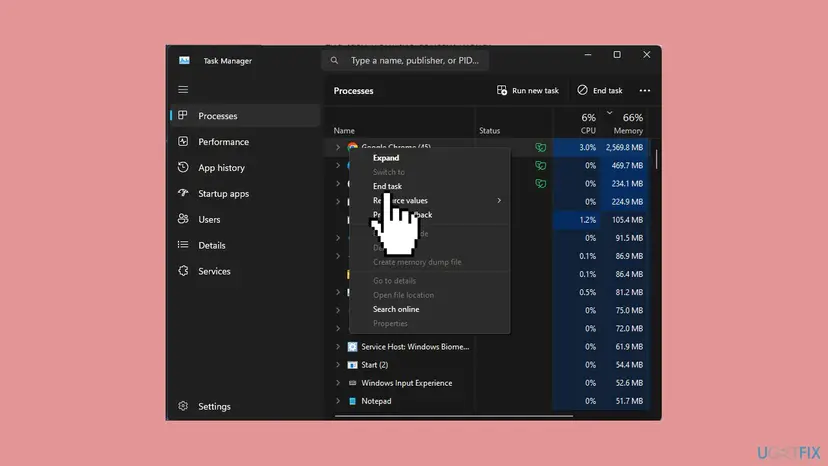Open the hamburger navigation menu icon
Screen dimensions: 828x466
[x=183, y=90]
